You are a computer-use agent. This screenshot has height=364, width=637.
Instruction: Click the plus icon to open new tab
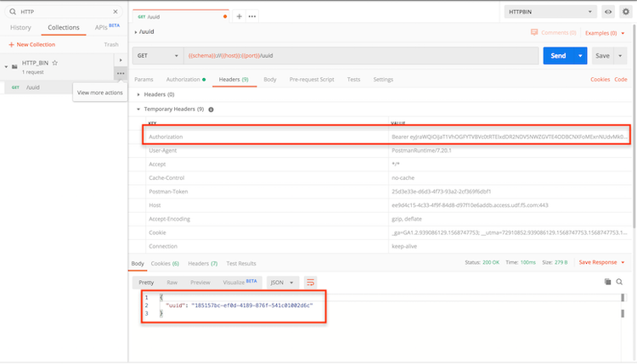[239, 16]
